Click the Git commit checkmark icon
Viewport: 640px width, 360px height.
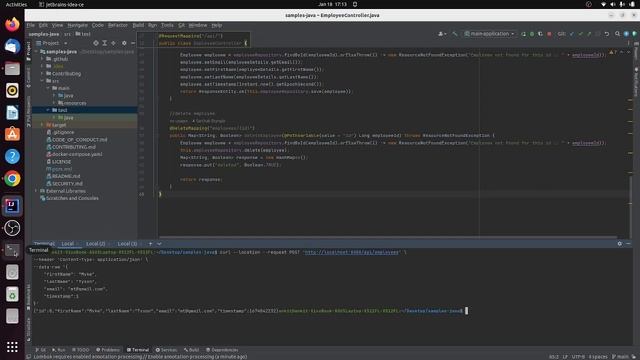point(580,34)
